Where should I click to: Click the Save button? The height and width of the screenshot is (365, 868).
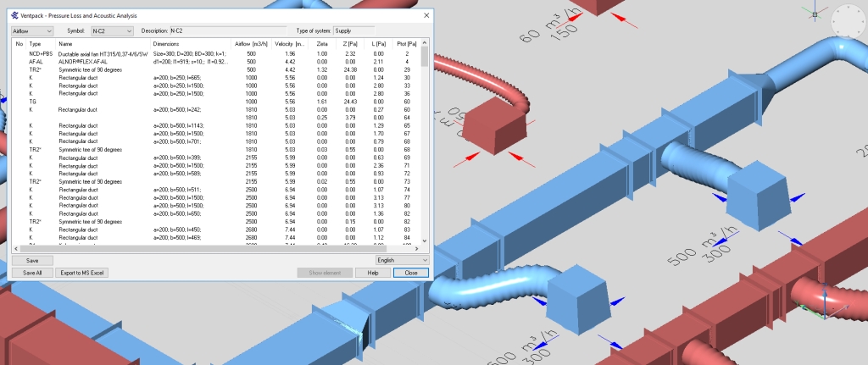pos(32,260)
